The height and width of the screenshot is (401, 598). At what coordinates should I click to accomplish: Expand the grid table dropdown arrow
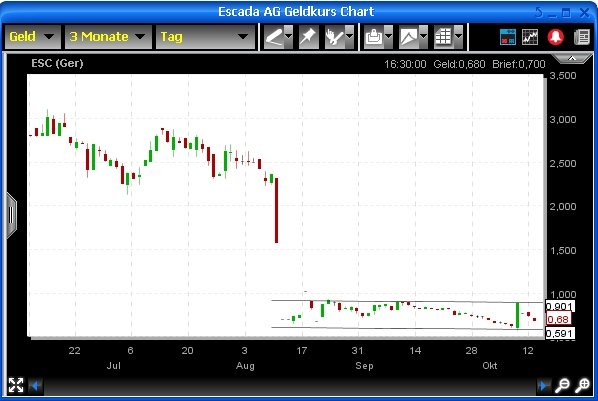point(458,37)
